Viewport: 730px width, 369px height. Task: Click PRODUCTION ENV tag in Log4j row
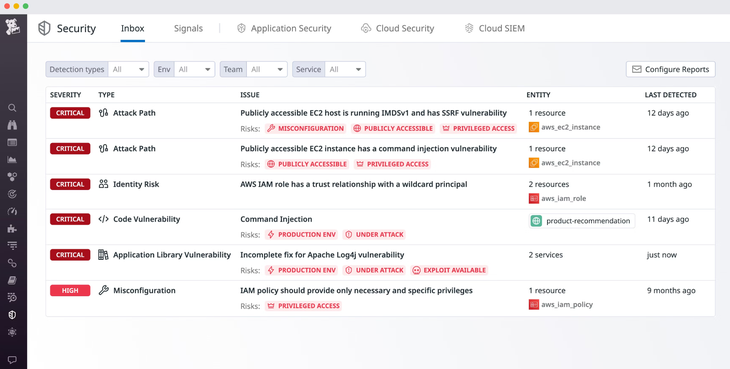[x=301, y=270]
